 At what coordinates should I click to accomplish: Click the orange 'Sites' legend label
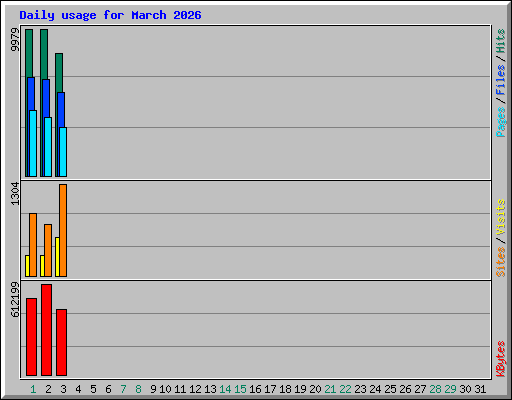coord(501,262)
